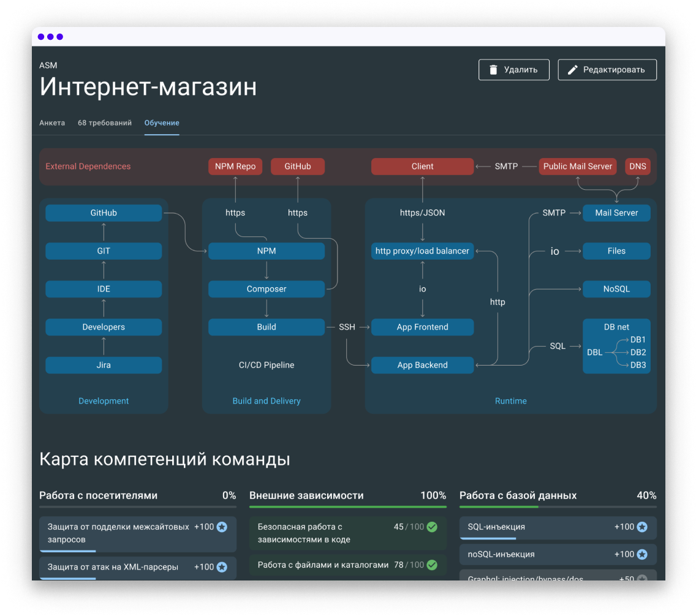Image resolution: width=696 pixels, height=616 pixels.
Task: Click the Jira node in Development
Action: [104, 365]
